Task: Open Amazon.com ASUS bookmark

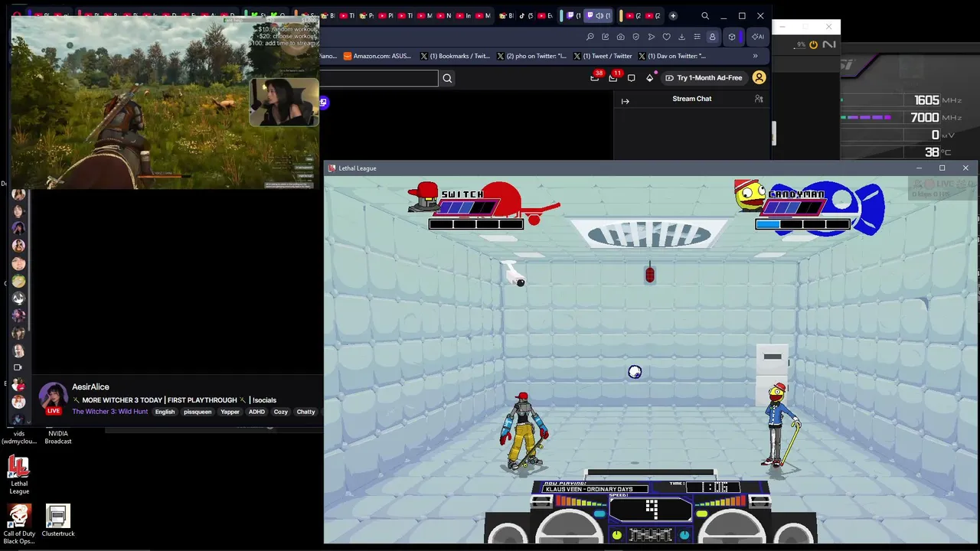Action: coord(377,56)
